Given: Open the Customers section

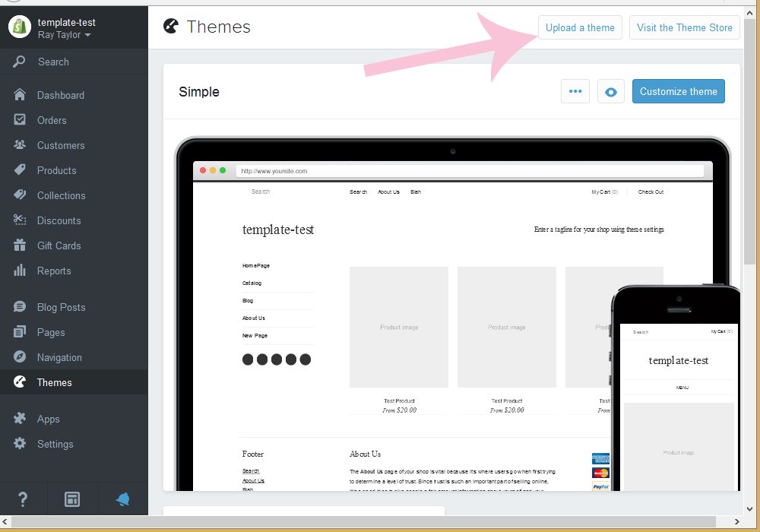Looking at the screenshot, I should [x=74, y=145].
